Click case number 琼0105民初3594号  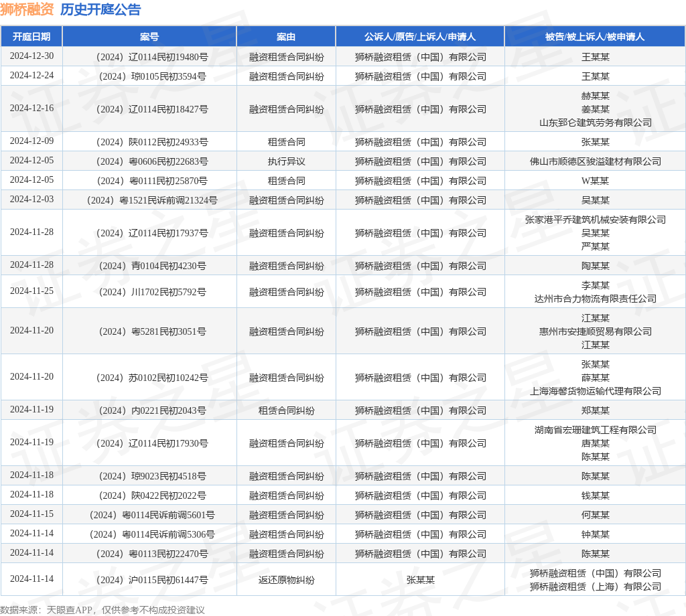click(x=152, y=76)
